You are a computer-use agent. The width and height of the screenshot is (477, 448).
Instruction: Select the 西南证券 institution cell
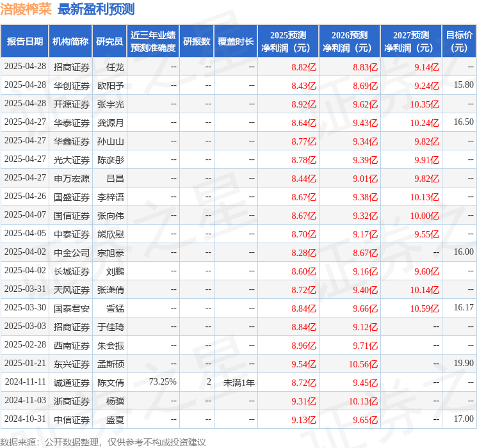pos(72,346)
